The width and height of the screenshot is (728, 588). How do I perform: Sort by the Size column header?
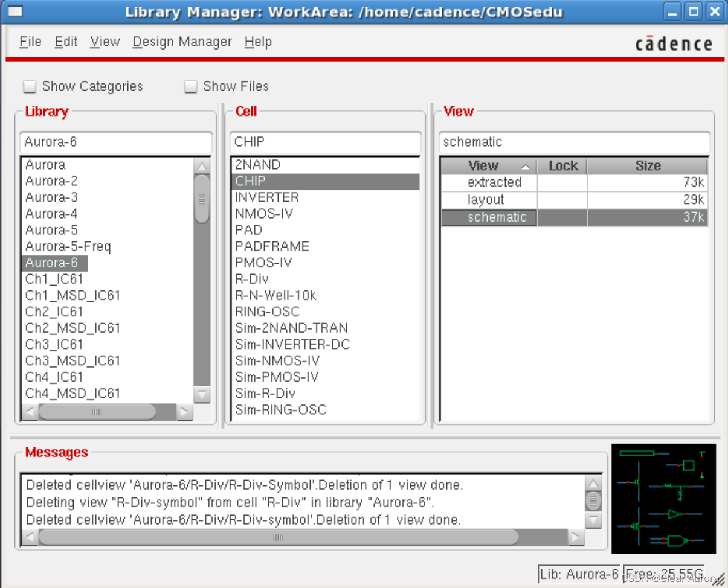[x=647, y=166]
